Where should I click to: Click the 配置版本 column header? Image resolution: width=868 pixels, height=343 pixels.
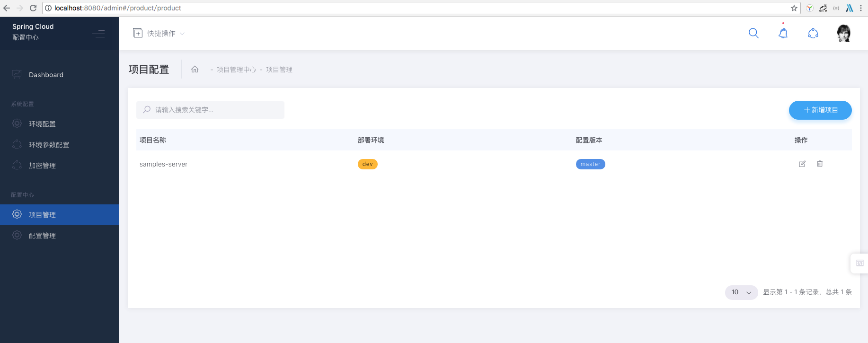(589, 140)
